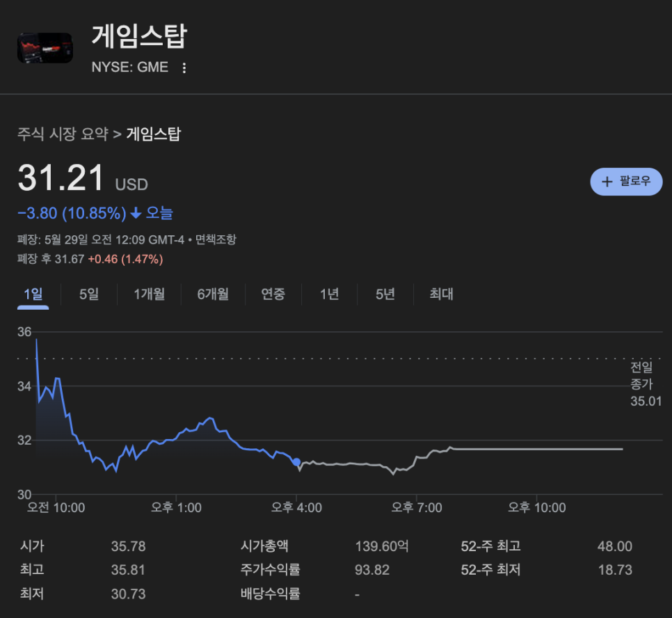This screenshot has width=672, height=618.
Task: Switch to the 연중 chart tab
Action: tap(273, 294)
